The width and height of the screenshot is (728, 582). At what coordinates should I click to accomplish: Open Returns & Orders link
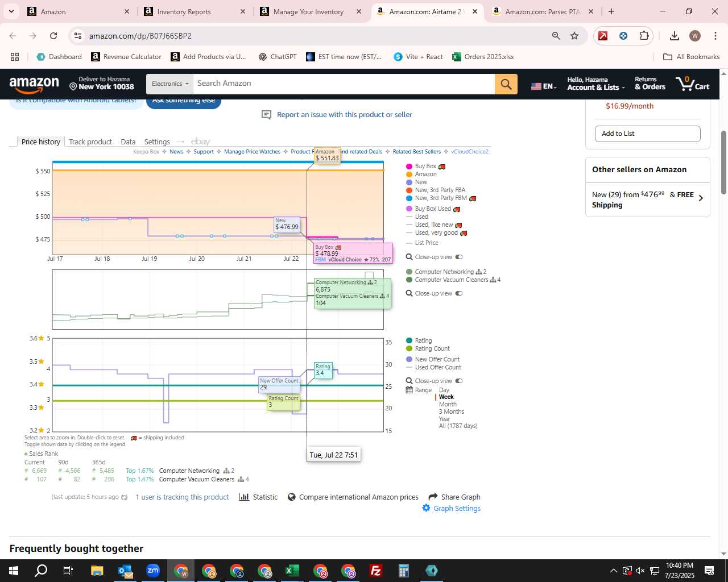click(x=650, y=84)
